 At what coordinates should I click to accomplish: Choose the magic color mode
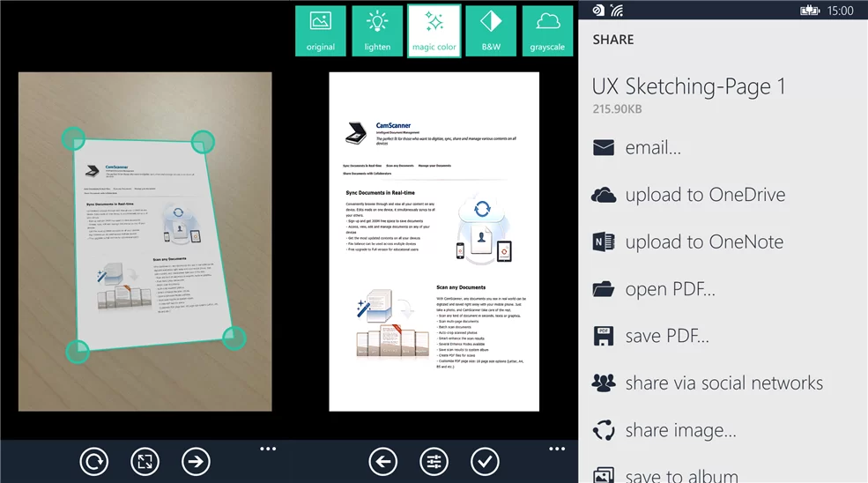pos(434,31)
